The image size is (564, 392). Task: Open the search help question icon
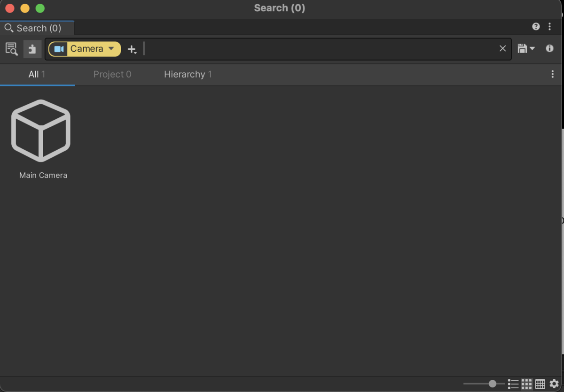point(536,27)
